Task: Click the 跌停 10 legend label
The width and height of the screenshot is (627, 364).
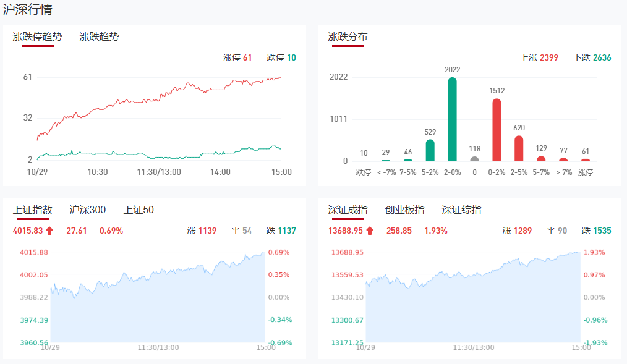Action: [x=281, y=57]
